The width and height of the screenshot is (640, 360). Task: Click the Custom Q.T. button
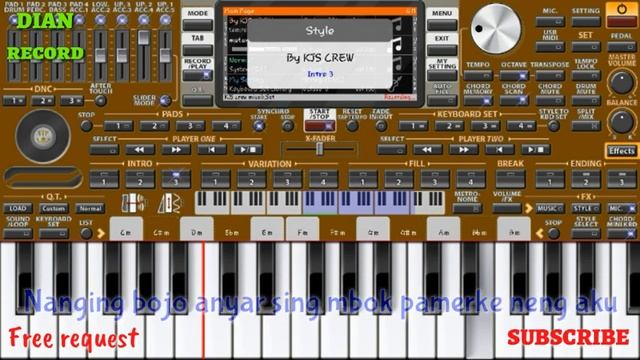pos(53,209)
